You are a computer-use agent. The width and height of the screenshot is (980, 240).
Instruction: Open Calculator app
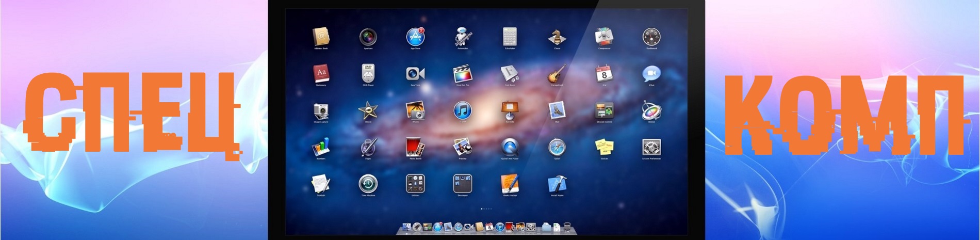coord(510,37)
